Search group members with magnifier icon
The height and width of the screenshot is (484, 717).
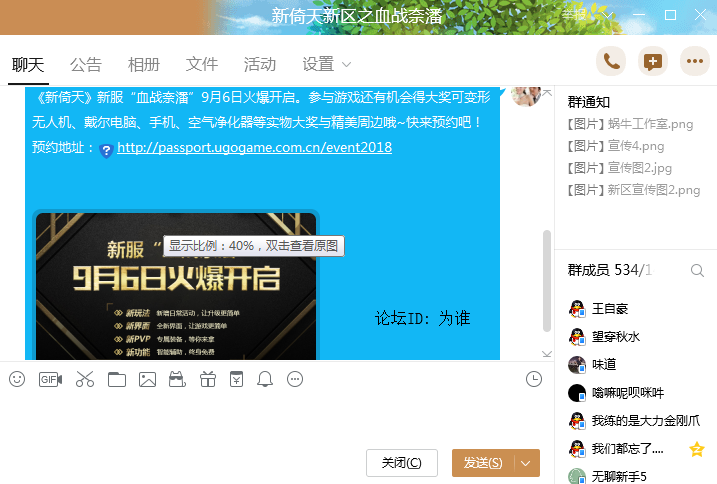pyautogui.click(x=697, y=270)
